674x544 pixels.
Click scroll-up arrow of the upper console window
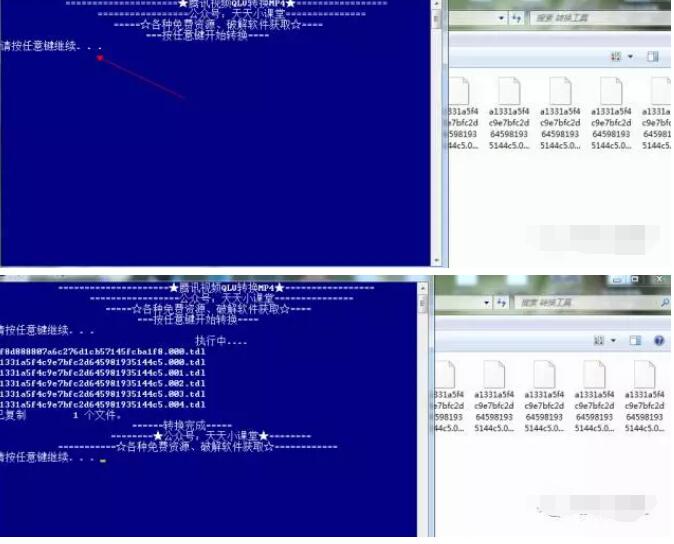click(x=436, y=4)
